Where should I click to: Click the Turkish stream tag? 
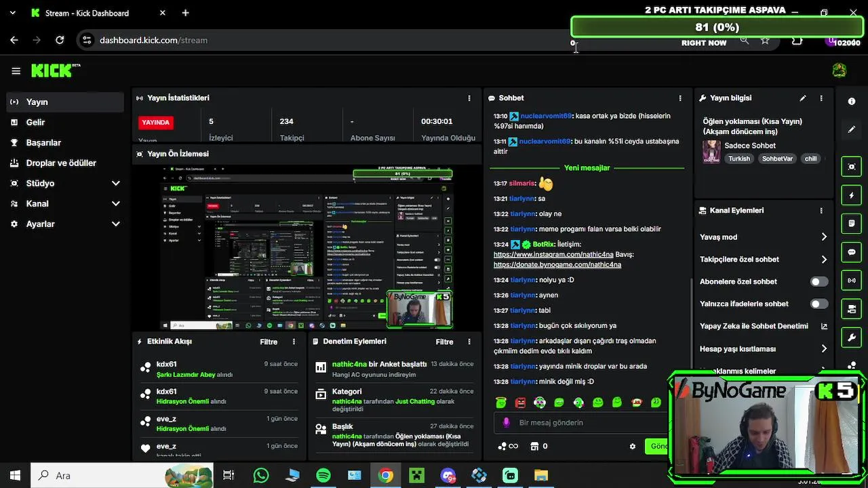739,159
